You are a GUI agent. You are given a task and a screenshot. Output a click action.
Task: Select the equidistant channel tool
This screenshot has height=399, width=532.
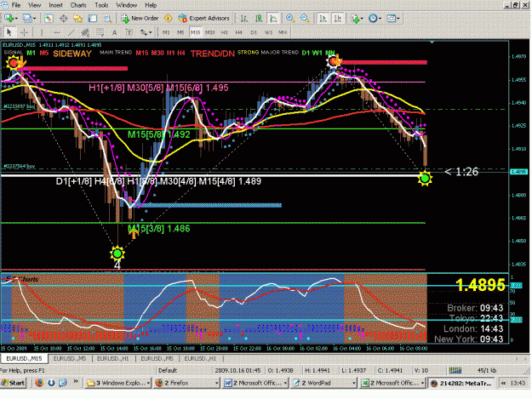[85, 32]
